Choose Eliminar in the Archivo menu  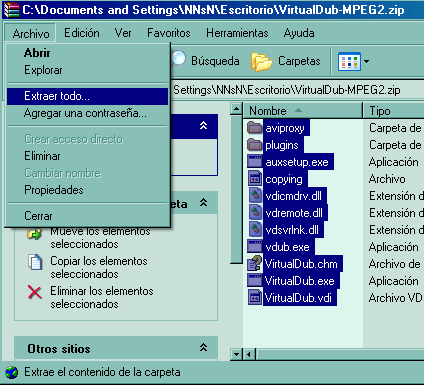click(87, 156)
